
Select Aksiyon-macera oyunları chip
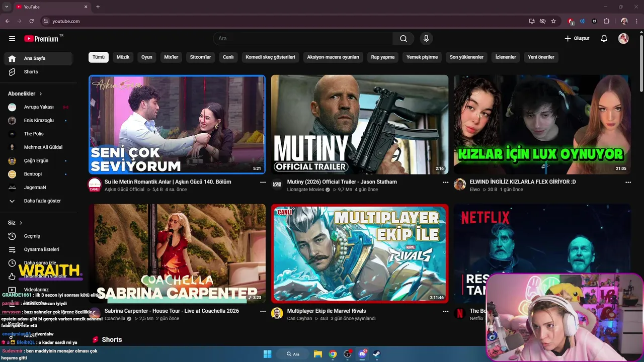click(333, 57)
